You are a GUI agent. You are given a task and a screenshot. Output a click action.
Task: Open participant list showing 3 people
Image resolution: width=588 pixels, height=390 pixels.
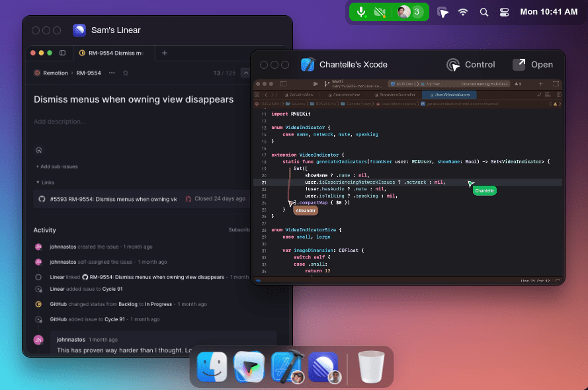(x=410, y=12)
